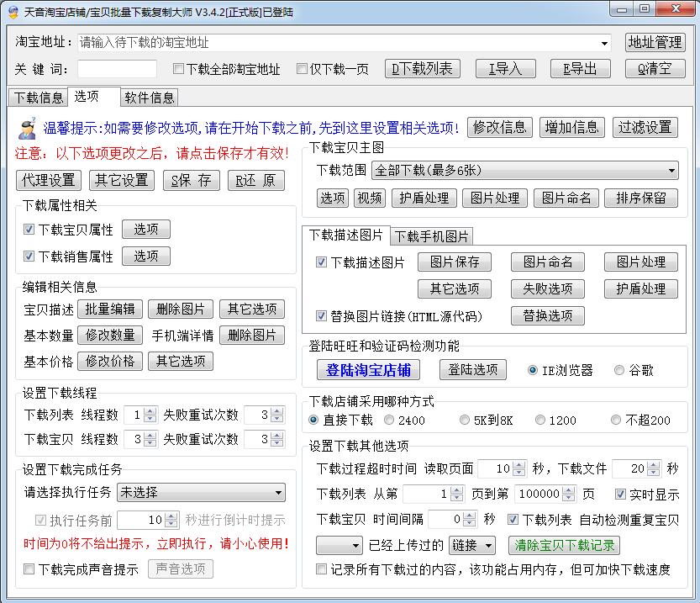Open 其它设置 button
700x603 pixels.
[121, 181]
